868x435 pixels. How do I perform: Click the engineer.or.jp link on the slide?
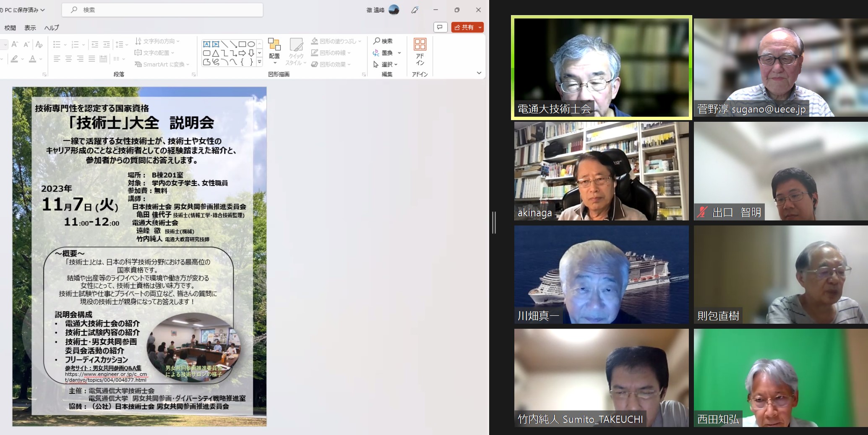[x=106, y=377]
